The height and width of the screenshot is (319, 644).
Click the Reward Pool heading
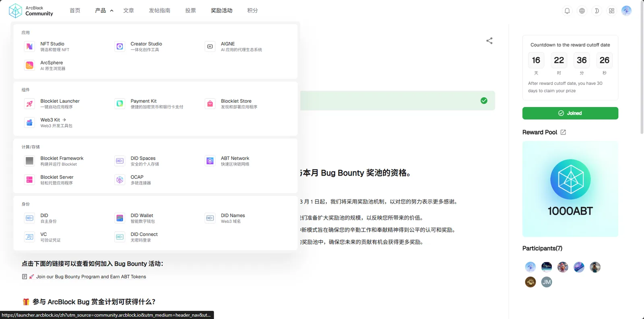pos(540,132)
